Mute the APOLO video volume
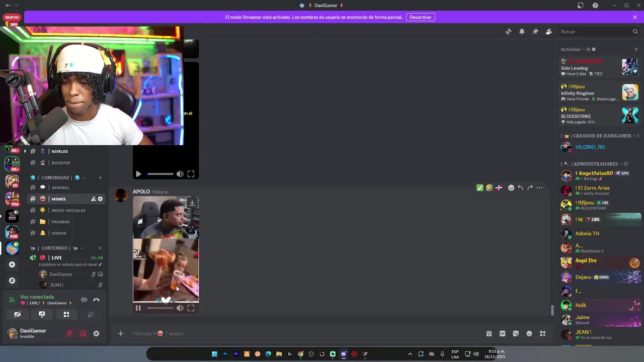 (x=180, y=308)
